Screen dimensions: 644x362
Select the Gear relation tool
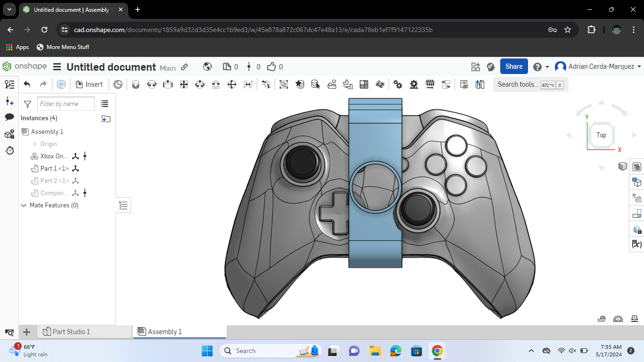click(398, 84)
